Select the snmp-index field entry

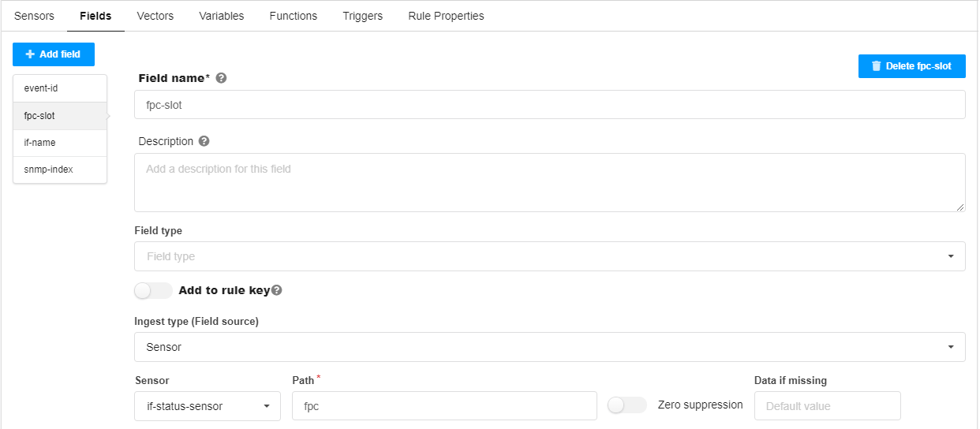tap(60, 170)
